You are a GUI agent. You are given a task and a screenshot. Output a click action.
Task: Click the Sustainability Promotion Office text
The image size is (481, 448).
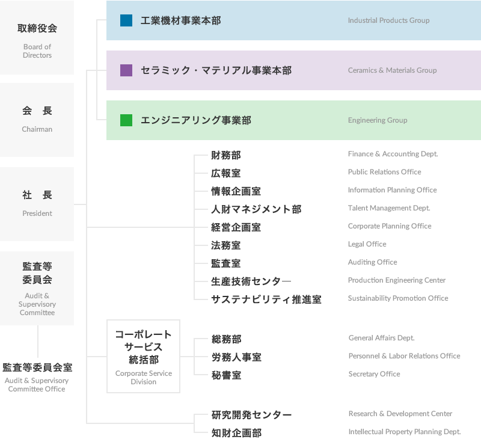click(x=398, y=298)
